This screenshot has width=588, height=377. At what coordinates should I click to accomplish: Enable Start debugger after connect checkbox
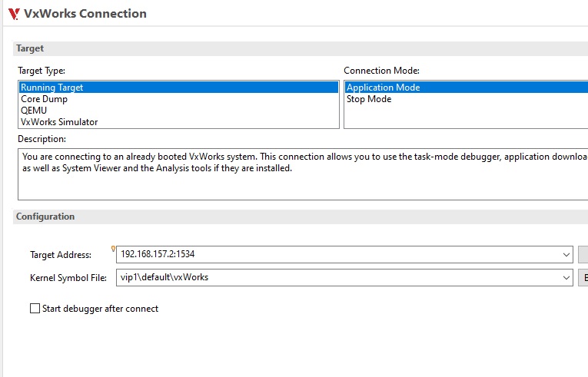point(35,309)
